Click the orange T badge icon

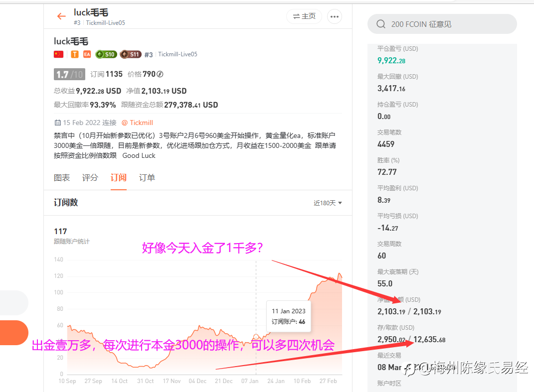pyautogui.click(x=75, y=54)
